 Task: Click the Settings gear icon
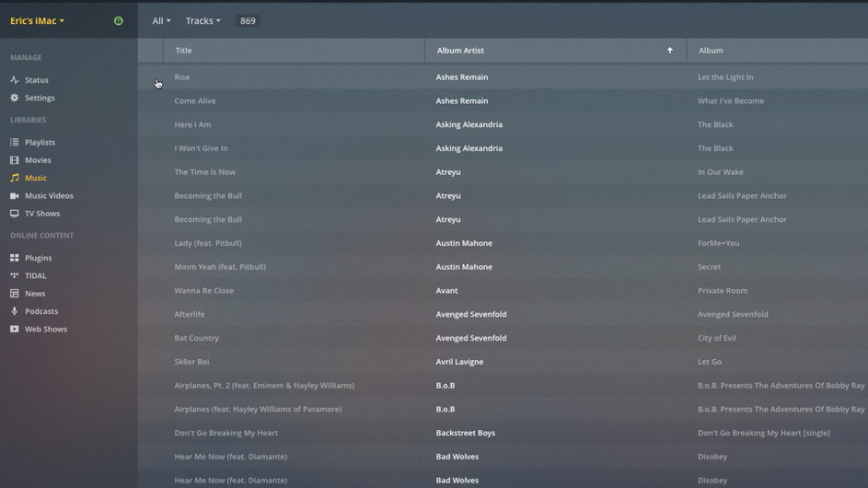tap(15, 98)
